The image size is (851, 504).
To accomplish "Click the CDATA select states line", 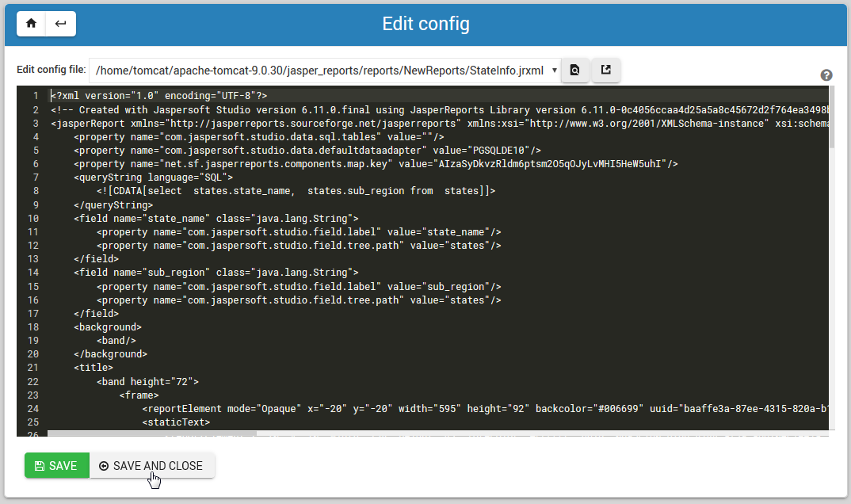I will [296, 191].
